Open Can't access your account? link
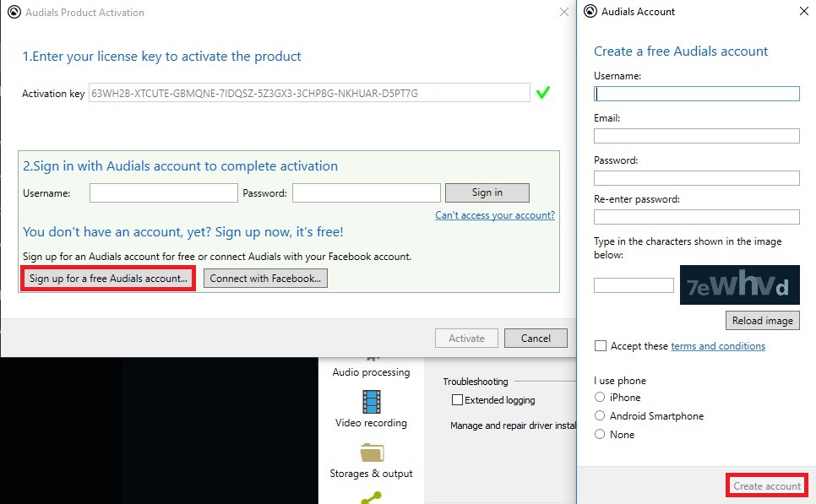This screenshot has height=504, width=816. point(495,215)
